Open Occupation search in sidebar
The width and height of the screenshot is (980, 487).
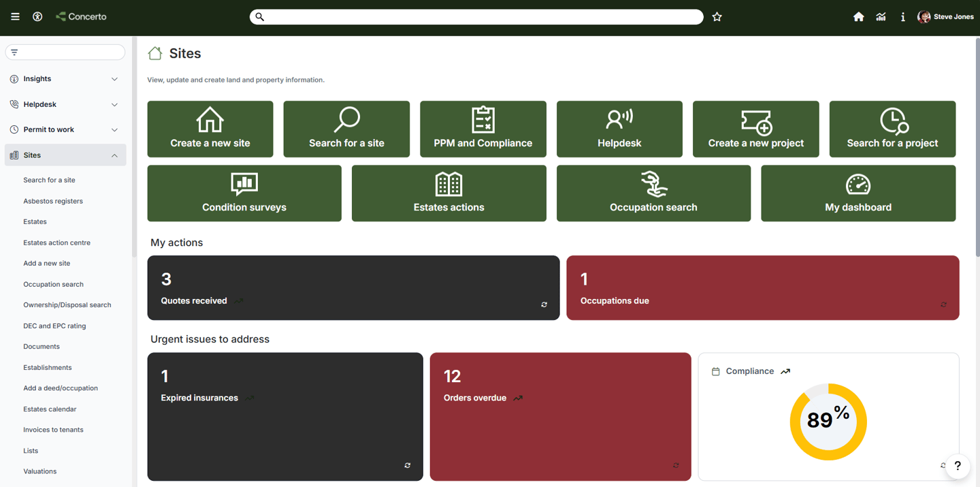pyautogui.click(x=53, y=284)
